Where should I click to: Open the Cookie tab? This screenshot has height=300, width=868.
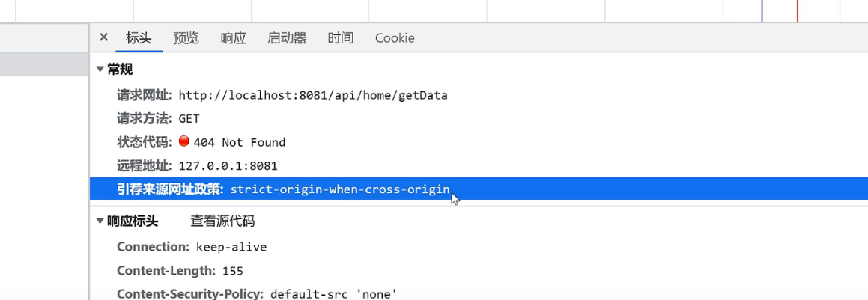[395, 38]
